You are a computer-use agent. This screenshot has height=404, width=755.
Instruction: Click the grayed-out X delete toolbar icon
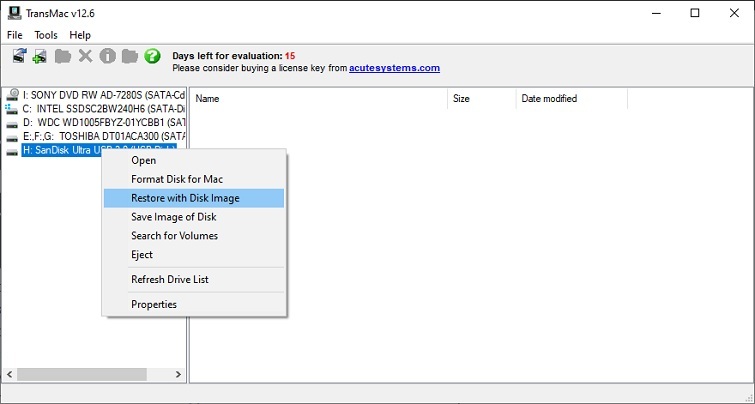click(x=85, y=56)
